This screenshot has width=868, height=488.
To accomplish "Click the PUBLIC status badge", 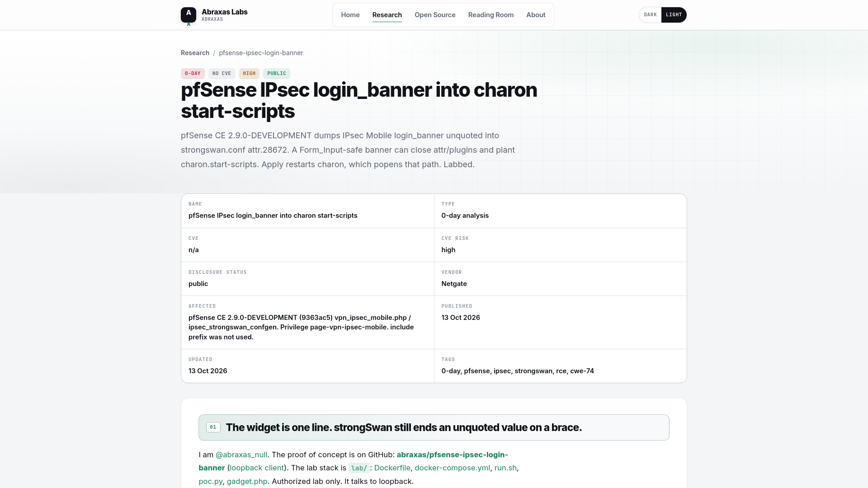I will coord(277,73).
